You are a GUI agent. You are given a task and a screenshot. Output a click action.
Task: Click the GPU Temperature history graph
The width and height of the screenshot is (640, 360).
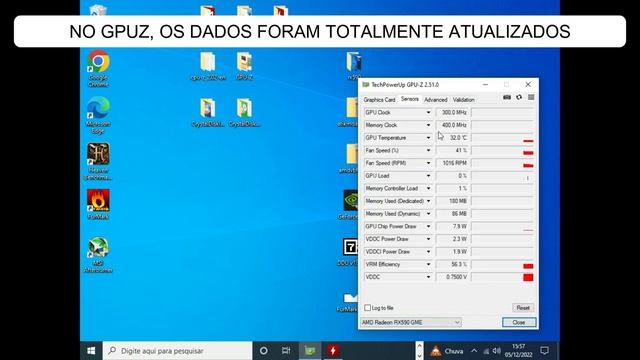[x=502, y=138]
